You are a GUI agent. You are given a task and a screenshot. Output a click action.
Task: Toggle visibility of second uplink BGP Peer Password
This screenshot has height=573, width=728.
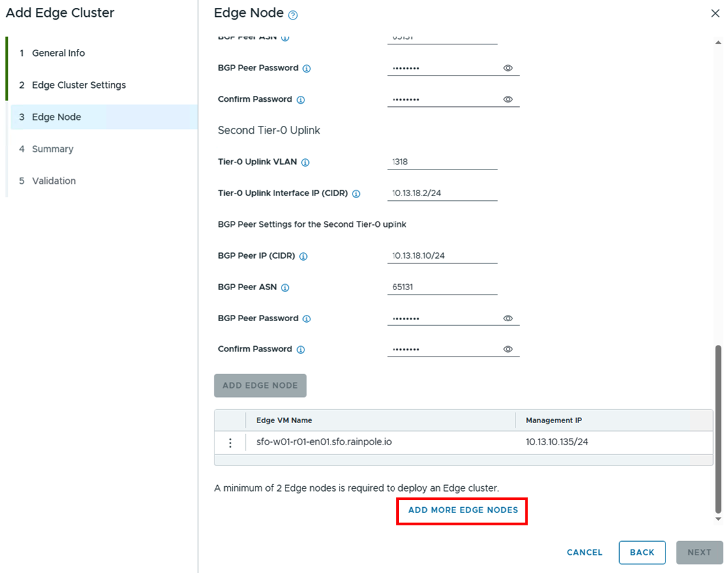tap(508, 318)
